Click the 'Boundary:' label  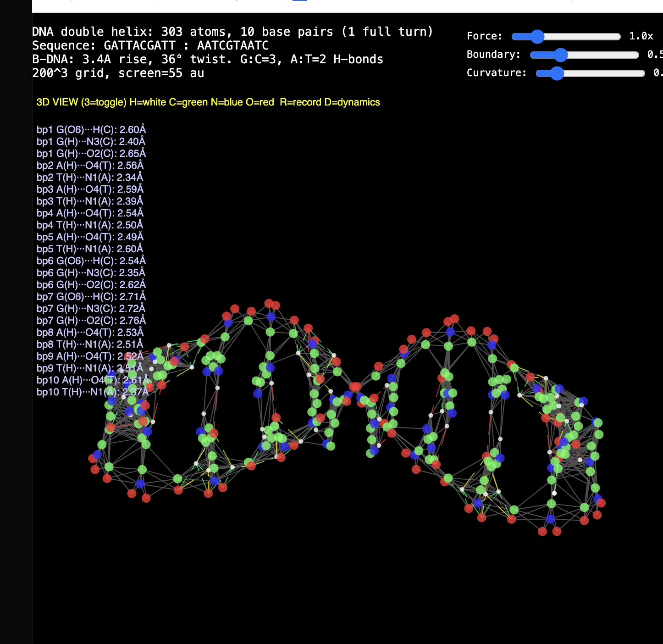coord(493,55)
